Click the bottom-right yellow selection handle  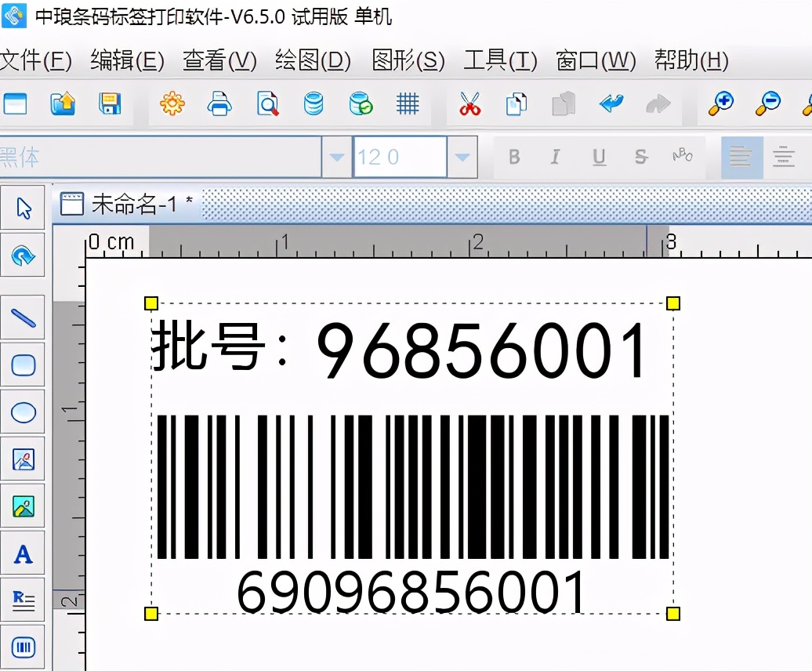673,614
